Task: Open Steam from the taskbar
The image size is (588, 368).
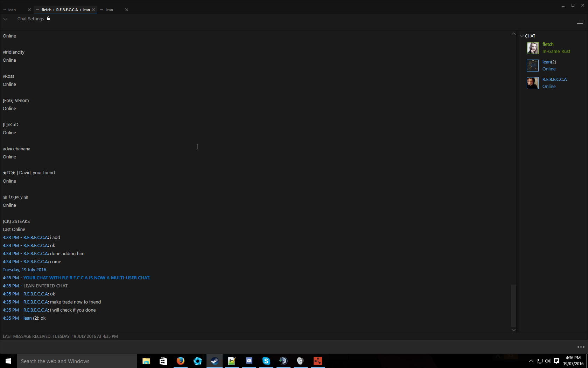Action: (x=215, y=361)
